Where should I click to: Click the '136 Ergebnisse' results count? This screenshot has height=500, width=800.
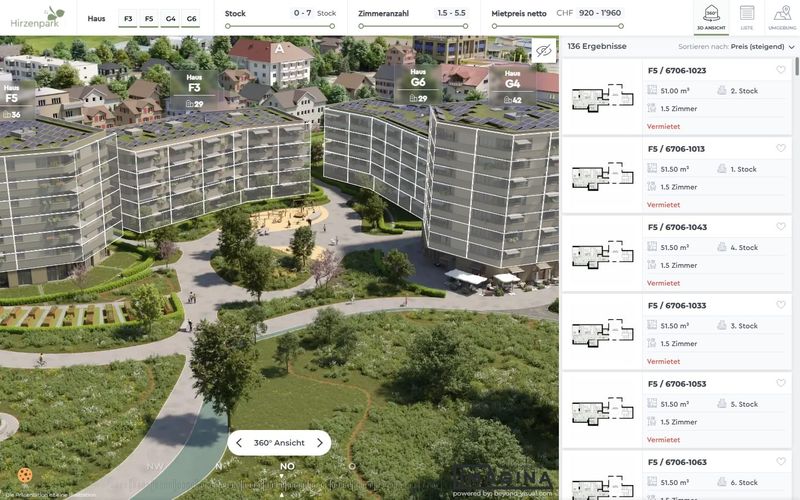click(x=597, y=46)
